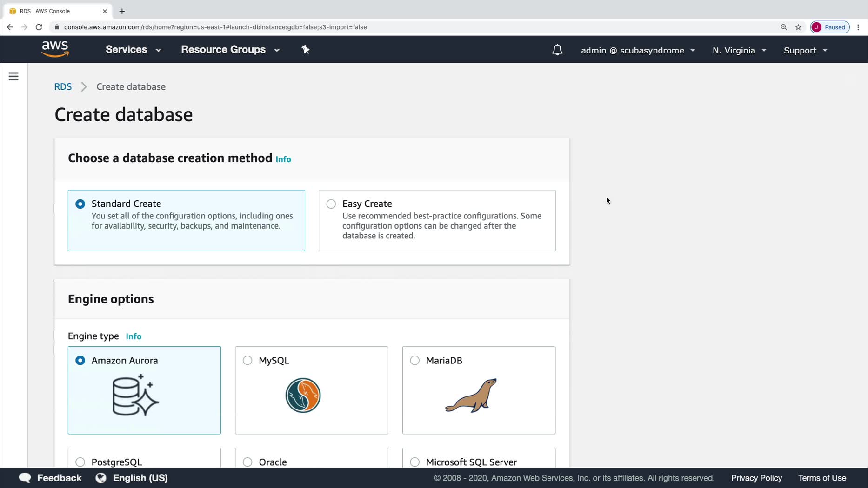Image resolution: width=868 pixels, height=488 pixels.
Task: Click the zoom magnifier icon in address bar
Action: 783,27
